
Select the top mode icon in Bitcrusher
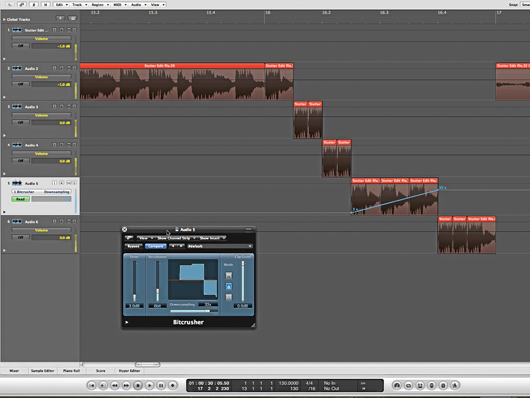pyautogui.click(x=229, y=275)
